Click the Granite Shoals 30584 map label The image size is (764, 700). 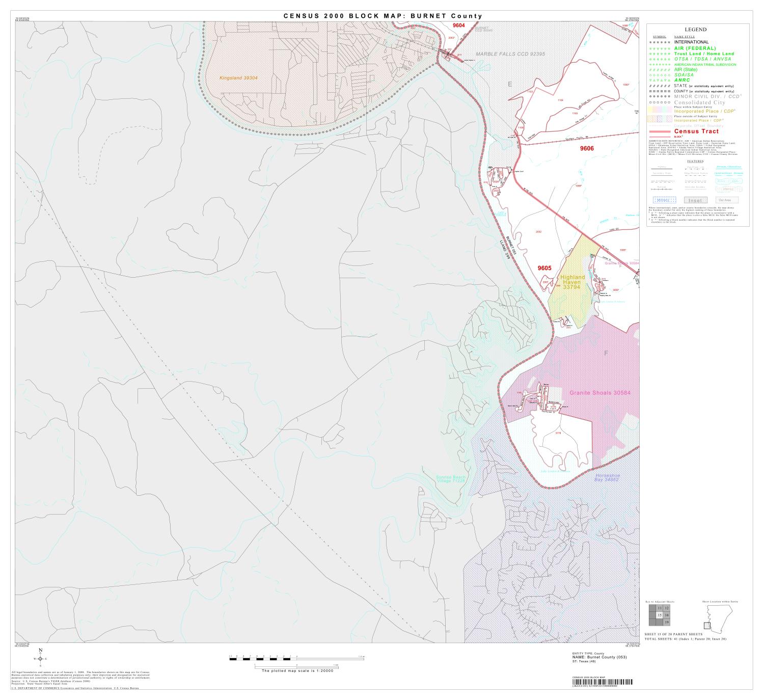[x=599, y=393]
